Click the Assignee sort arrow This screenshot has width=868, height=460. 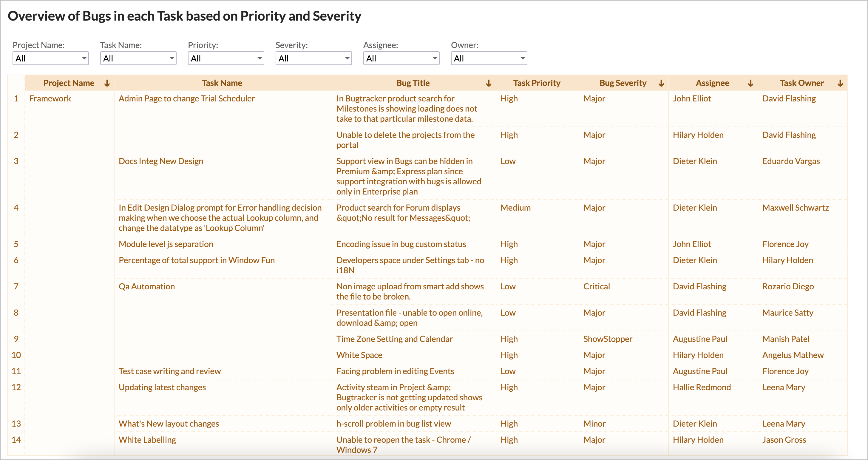[x=751, y=83]
